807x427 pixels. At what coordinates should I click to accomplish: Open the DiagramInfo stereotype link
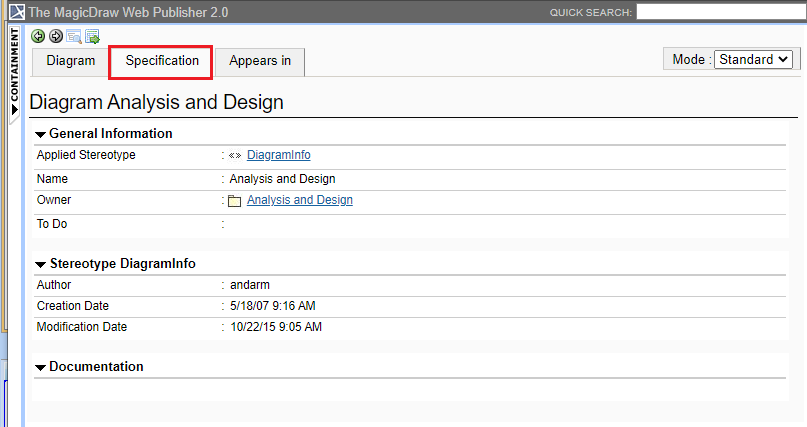tap(278, 155)
